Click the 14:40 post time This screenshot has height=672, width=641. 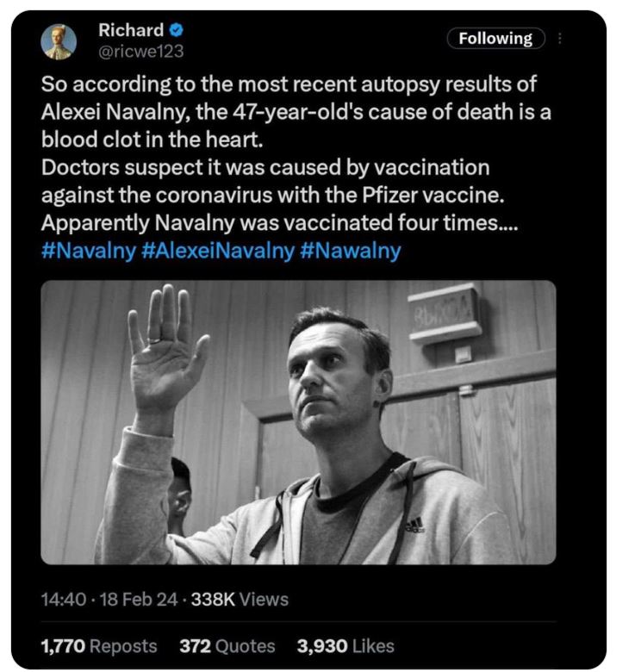pyautogui.click(x=64, y=600)
